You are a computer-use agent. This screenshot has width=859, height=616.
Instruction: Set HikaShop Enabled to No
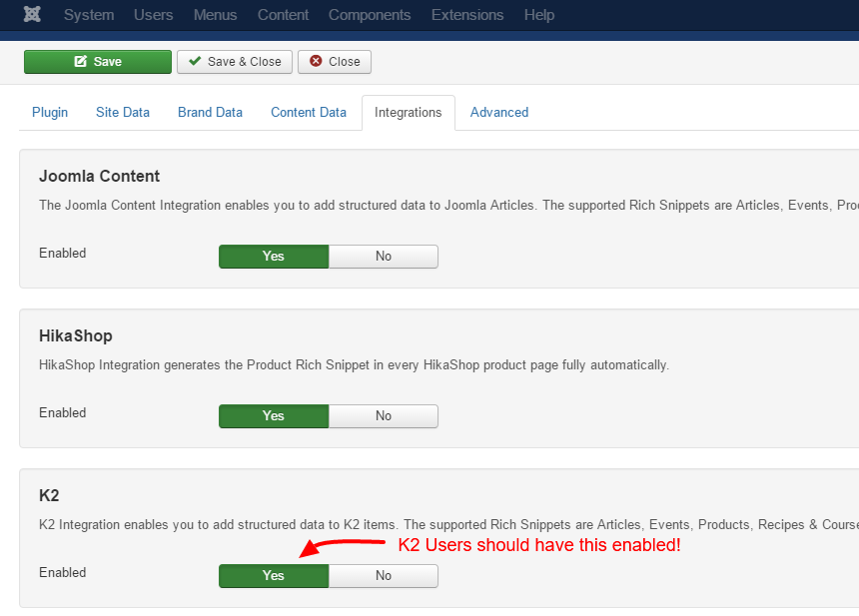[384, 416]
